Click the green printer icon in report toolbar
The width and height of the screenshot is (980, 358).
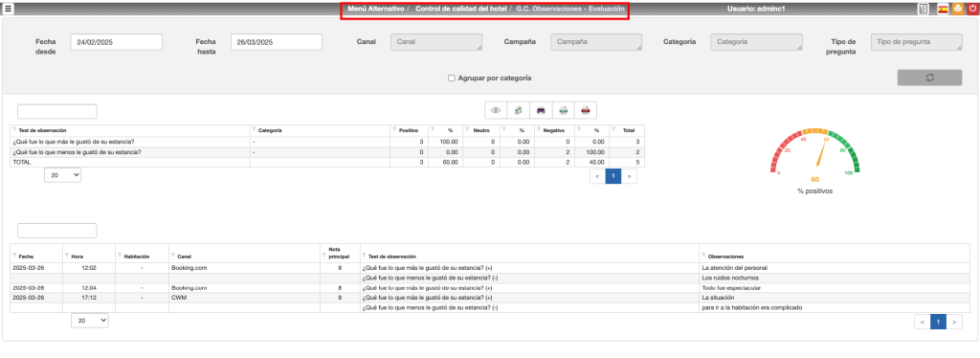[563, 110]
